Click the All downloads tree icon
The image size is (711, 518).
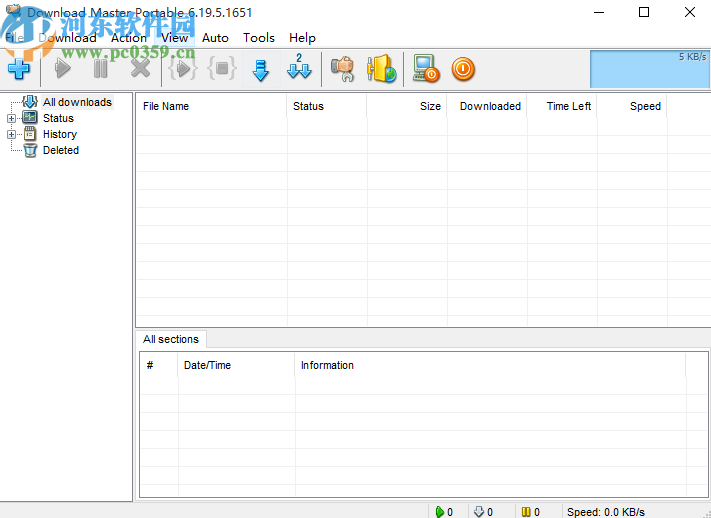point(30,102)
